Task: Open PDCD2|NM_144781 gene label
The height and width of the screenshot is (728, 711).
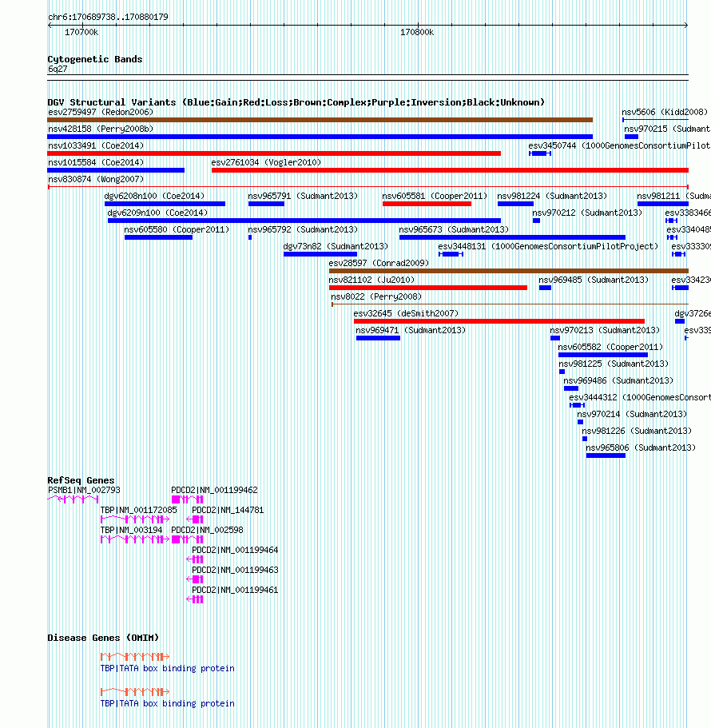Action: (228, 510)
